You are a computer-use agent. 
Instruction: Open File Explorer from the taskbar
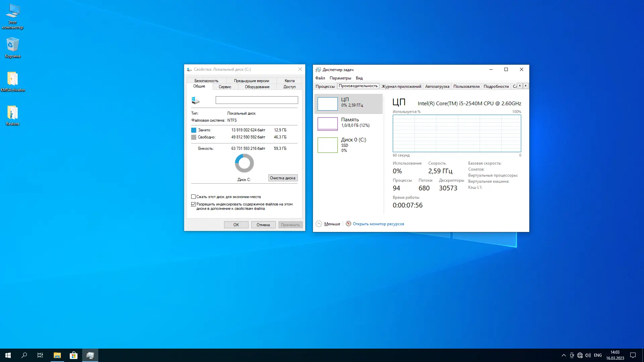click(x=57, y=355)
